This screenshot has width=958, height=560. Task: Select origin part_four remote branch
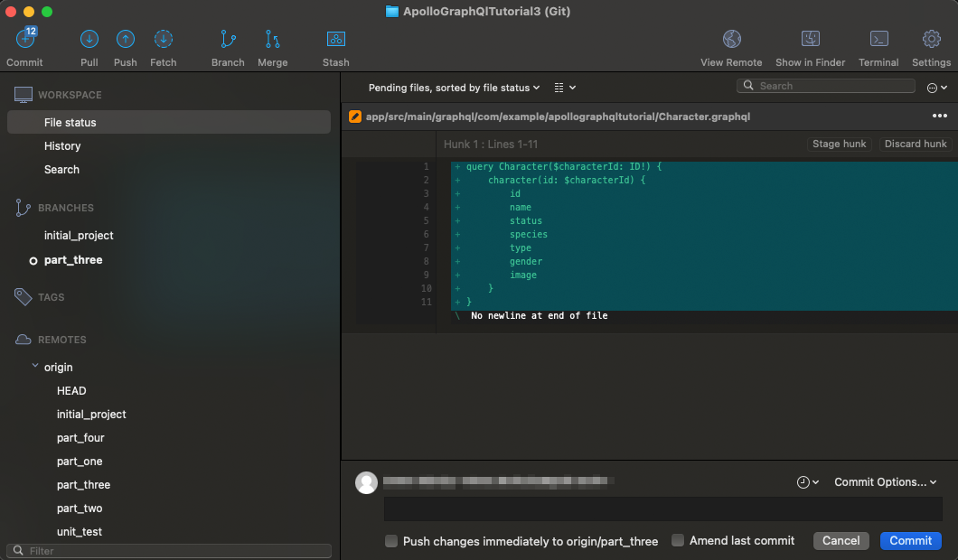point(80,438)
